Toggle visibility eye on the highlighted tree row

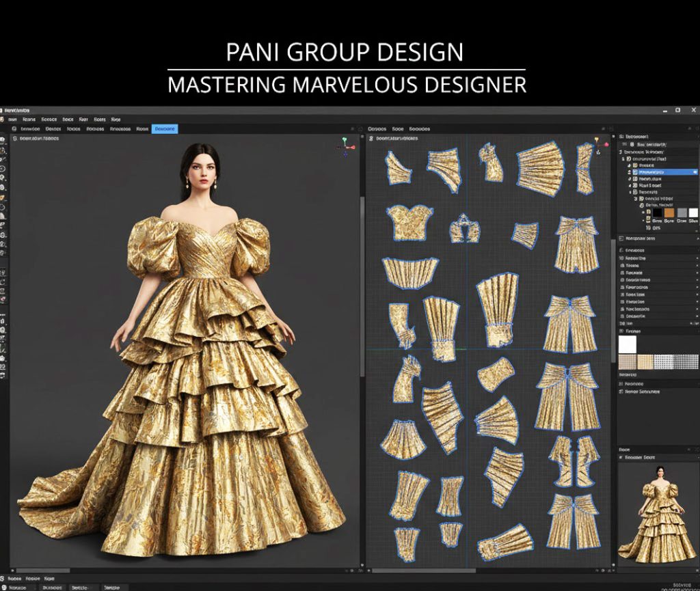(695, 171)
